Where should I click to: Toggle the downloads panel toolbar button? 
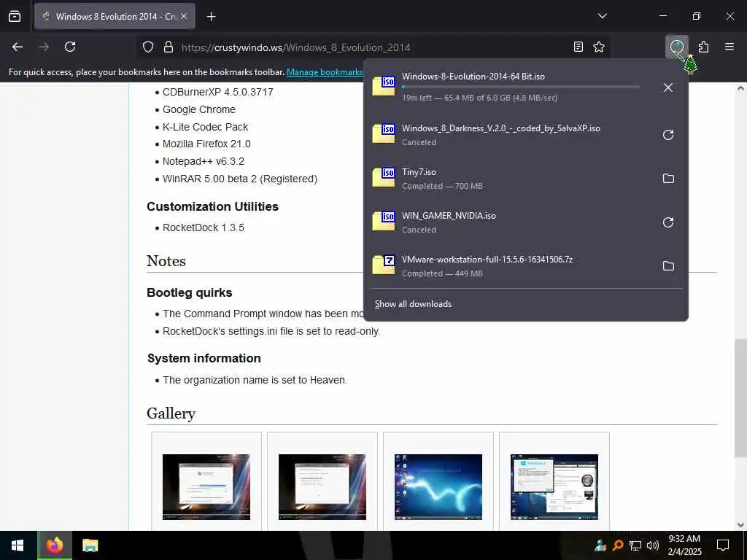pos(676,47)
